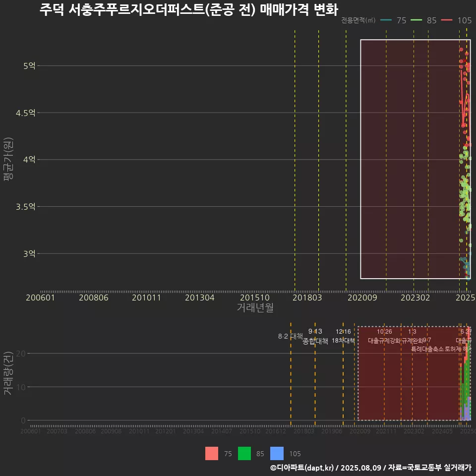Click the 8·2 대책 policy marker label
This screenshot has height=476, width=476.
pyautogui.click(x=291, y=336)
